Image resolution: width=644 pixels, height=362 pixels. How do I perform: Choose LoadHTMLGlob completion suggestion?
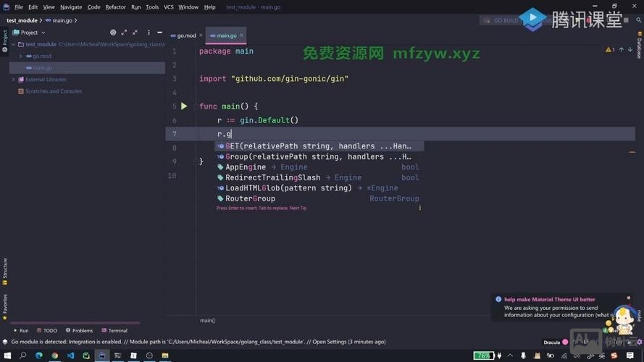click(319, 188)
